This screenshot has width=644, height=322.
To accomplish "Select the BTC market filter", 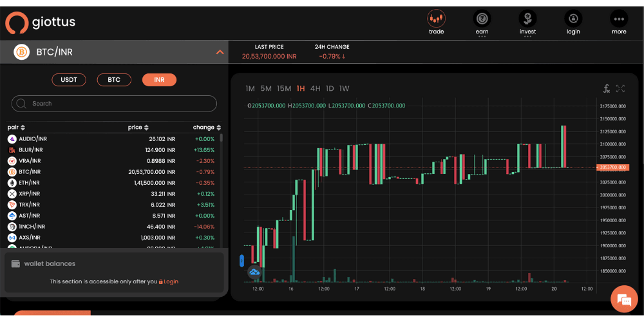I will tap(114, 80).
